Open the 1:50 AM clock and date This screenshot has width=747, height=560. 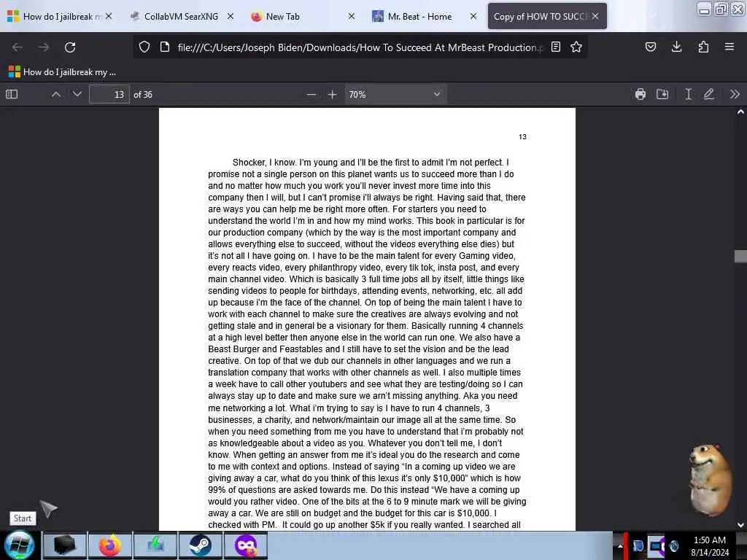point(710,545)
